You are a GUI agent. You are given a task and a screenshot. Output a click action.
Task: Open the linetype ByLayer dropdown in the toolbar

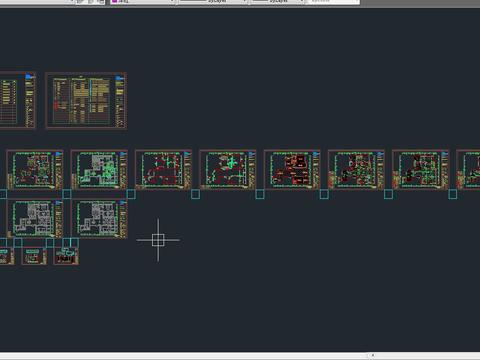coord(213,2)
